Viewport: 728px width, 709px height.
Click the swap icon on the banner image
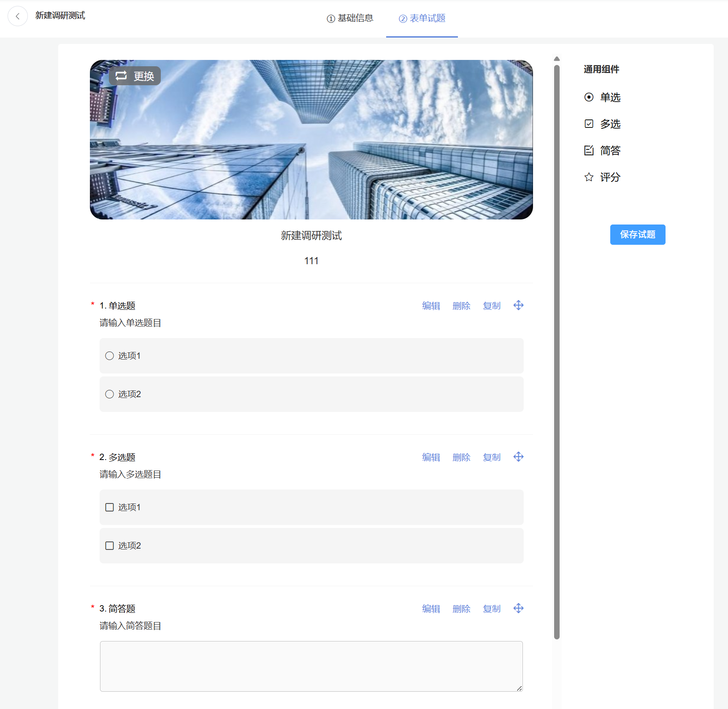[121, 76]
